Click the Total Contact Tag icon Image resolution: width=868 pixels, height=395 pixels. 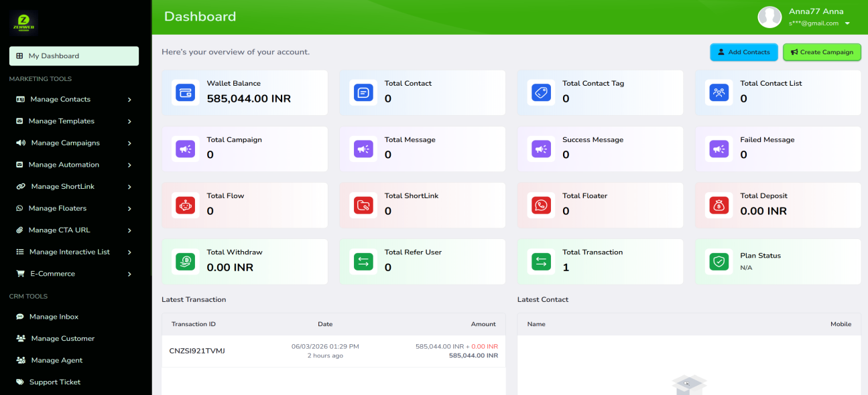click(x=541, y=92)
